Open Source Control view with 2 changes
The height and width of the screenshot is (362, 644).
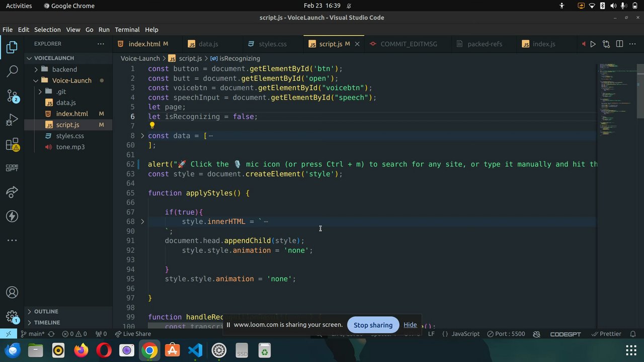click(12, 95)
